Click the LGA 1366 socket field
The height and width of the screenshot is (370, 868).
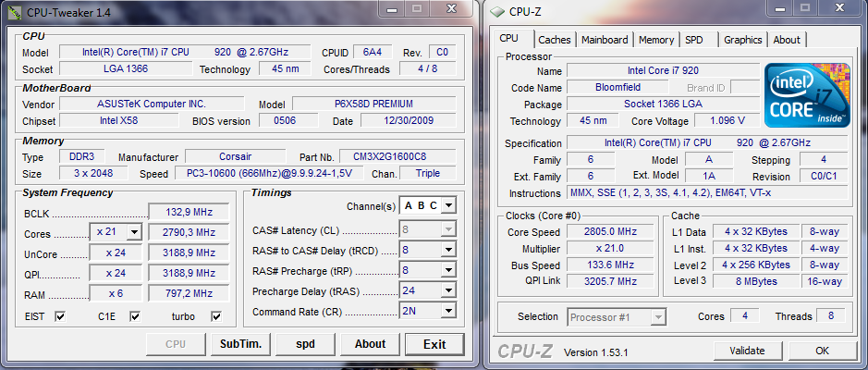(x=126, y=68)
